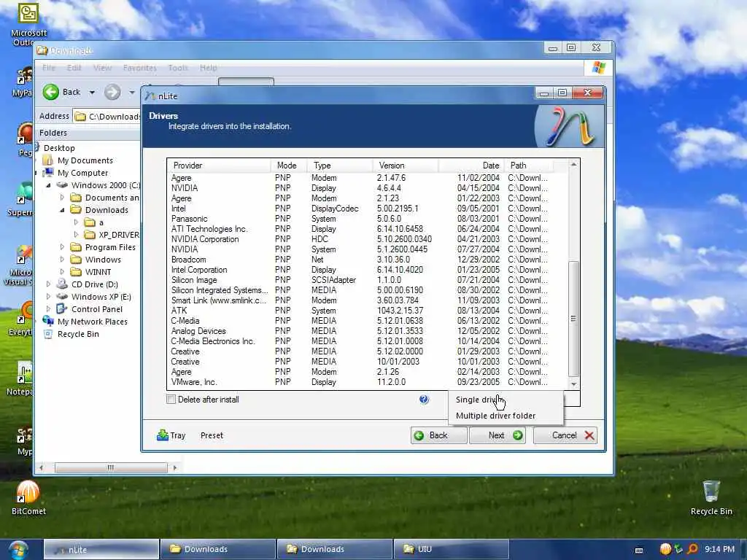Open the Tools menu in Explorer
The height and width of the screenshot is (560, 747).
178,68
